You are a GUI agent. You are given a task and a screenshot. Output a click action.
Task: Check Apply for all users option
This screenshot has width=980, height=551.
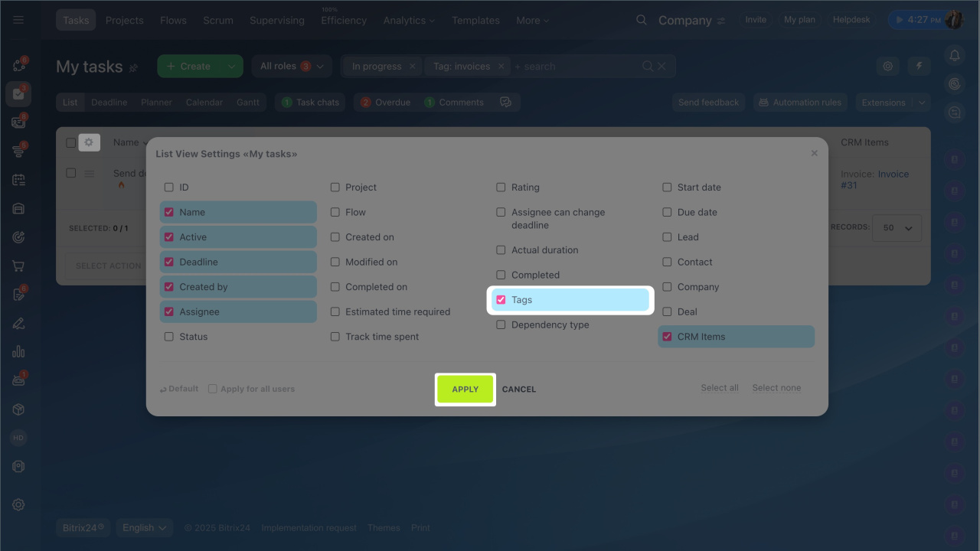click(213, 389)
